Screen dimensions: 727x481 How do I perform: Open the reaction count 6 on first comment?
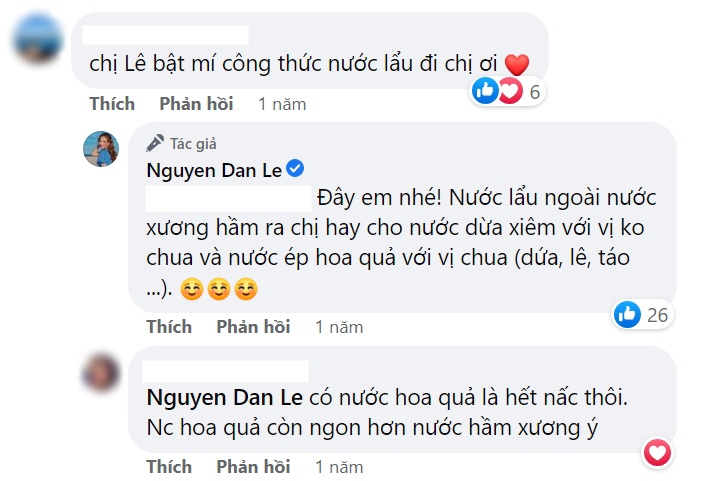535,92
